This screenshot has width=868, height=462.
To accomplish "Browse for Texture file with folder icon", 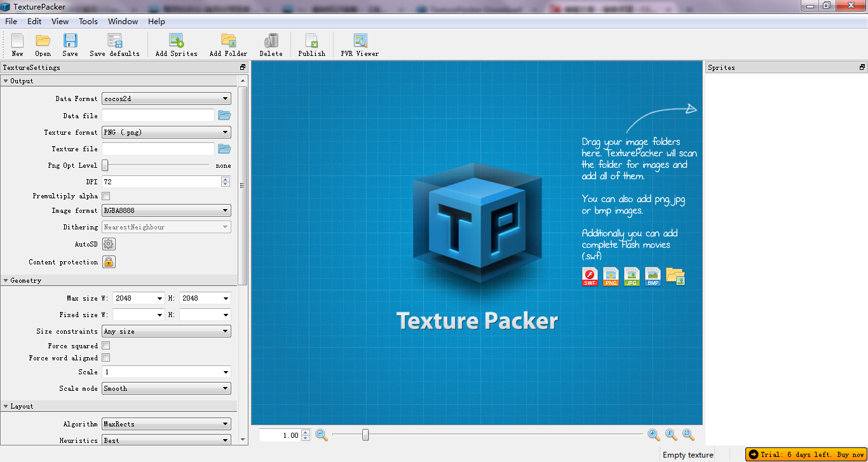I will (x=224, y=149).
